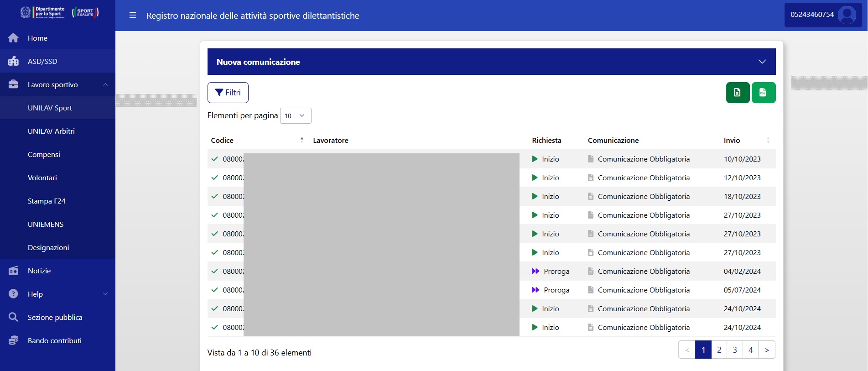Open the Elementi per pagina dropdown

[295, 116]
